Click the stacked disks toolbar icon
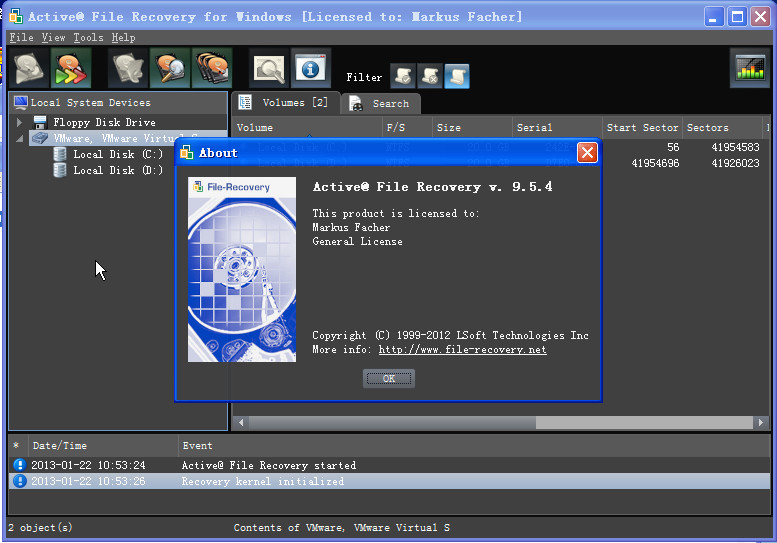Image resolution: width=777 pixels, height=543 pixels. (212, 68)
